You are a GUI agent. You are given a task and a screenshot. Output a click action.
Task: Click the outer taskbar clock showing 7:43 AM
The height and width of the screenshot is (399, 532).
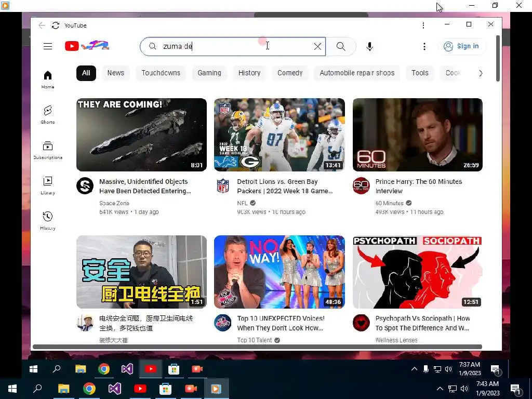click(x=487, y=389)
